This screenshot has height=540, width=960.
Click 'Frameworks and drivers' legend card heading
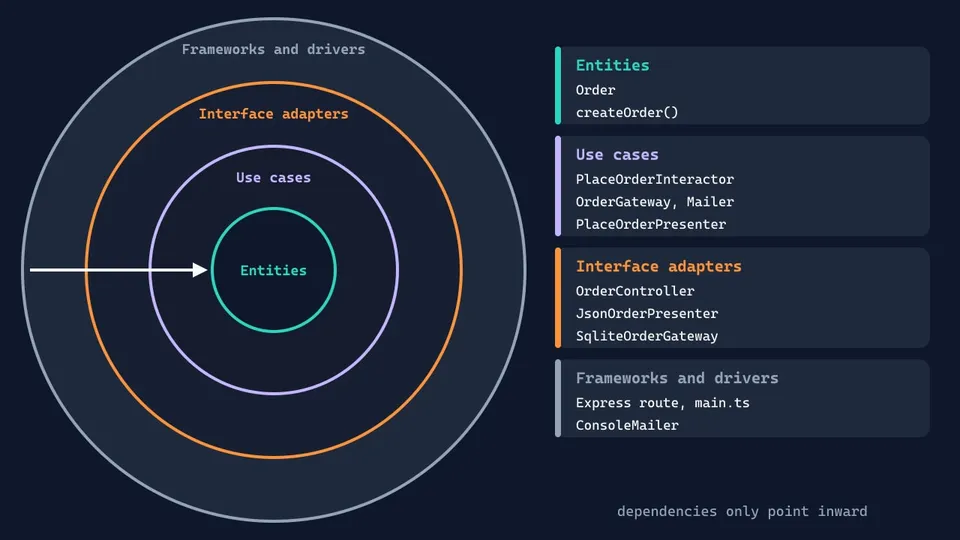pyautogui.click(x=677, y=378)
